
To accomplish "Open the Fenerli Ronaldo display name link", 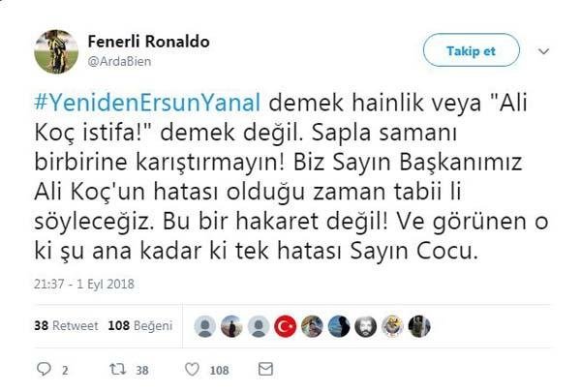I will 148,43.
